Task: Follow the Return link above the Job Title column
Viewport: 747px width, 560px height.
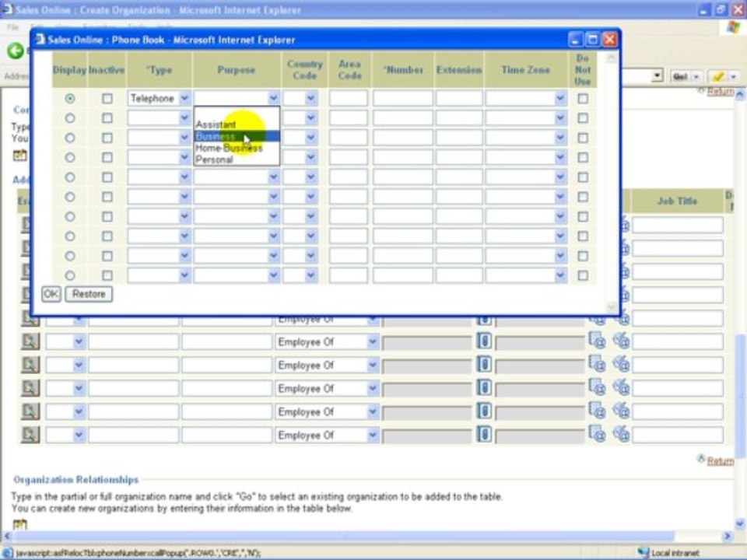Action: [x=720, y=91]
